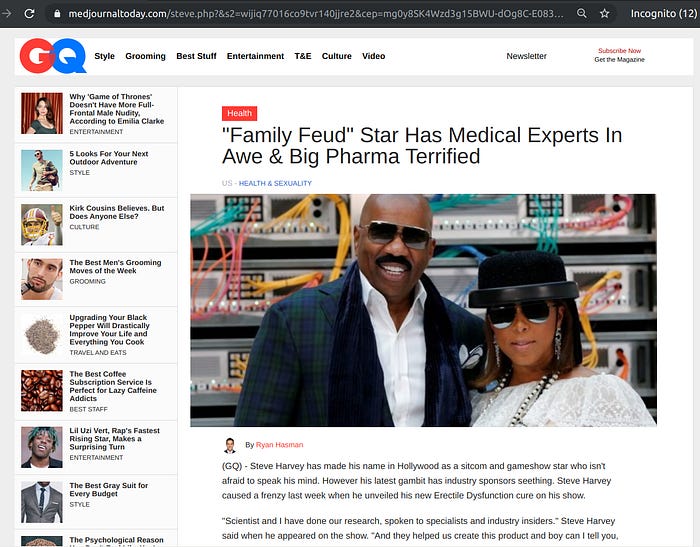700x547 pixels.
Task: Click the Lil Uzi Vert thumbnail
Action: click(42, 447)
